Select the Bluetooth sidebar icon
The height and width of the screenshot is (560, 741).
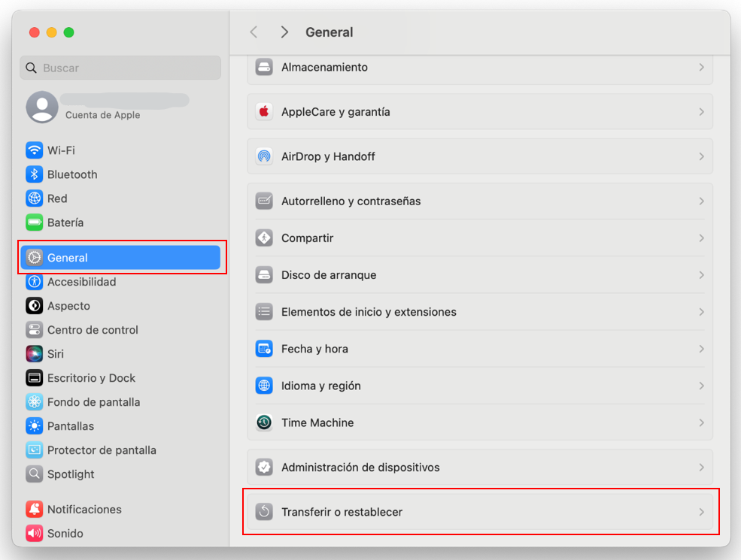tap(35, 174)
